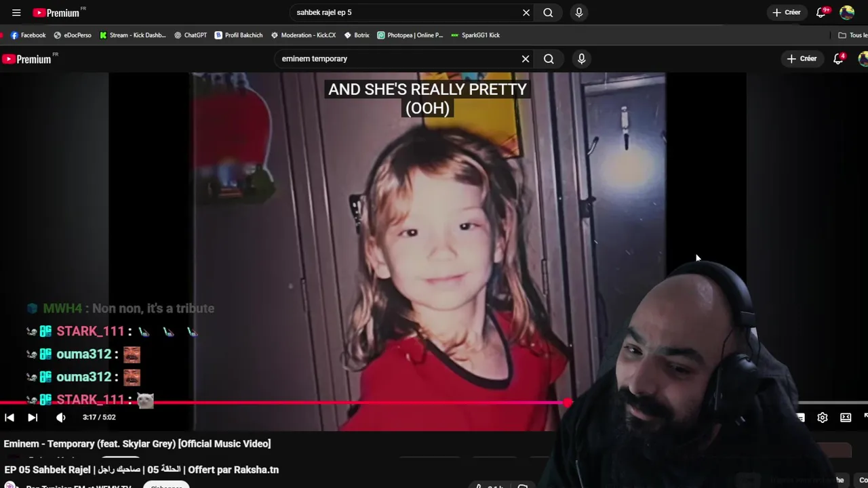Click the lower Créer button
This screenshot has width=868, height=488.
[x=802, y=59]
